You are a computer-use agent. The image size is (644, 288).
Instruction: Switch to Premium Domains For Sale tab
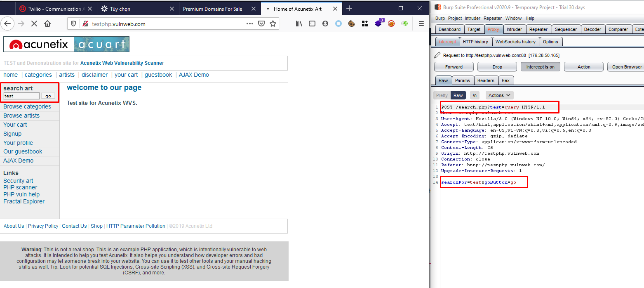tap(220, 9)
